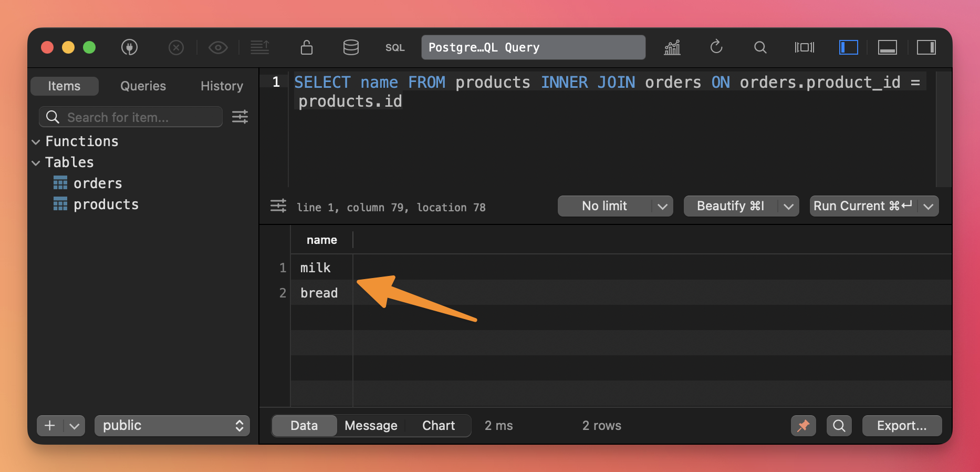Collapse the Tables tree section
Image resolution: width=980 pixels, height=472 pixels.
pos(36,163)
